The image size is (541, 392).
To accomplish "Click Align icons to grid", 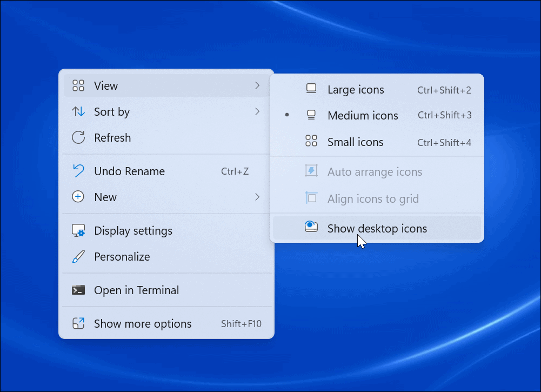I will pyautogui.click(x=372, y=198).
